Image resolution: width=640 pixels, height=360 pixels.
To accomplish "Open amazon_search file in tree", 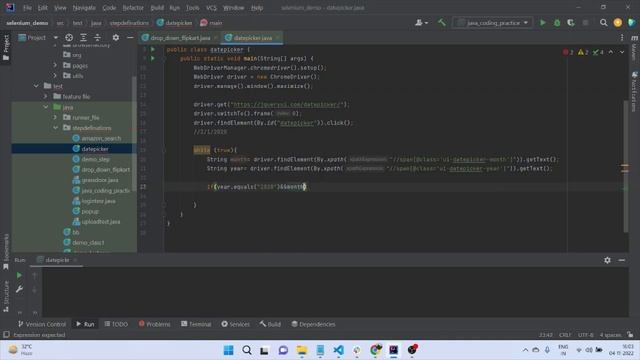I will coord(101,138).
